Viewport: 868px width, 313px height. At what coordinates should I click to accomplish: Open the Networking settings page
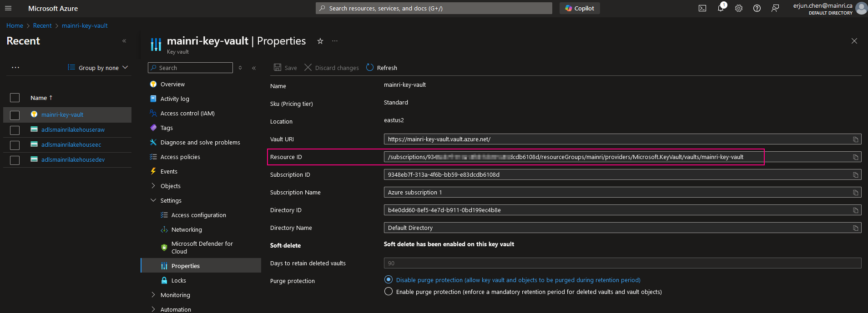click(187, 229)
